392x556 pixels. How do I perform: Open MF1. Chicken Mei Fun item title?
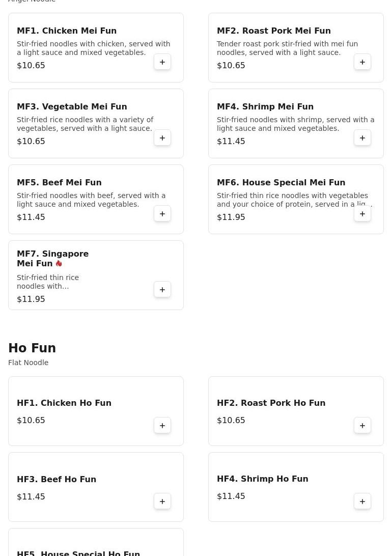coord(67,31)
